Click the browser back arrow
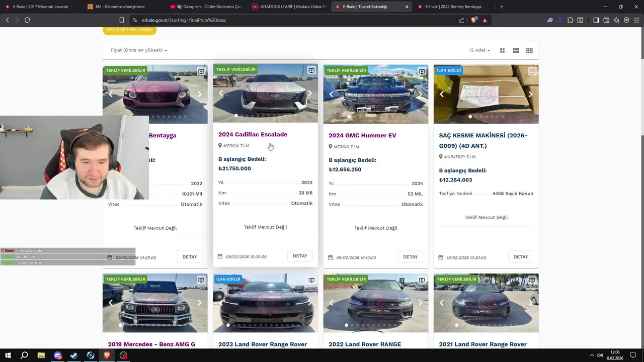Viewport: 644px width, 362px height. coord(7,20)
